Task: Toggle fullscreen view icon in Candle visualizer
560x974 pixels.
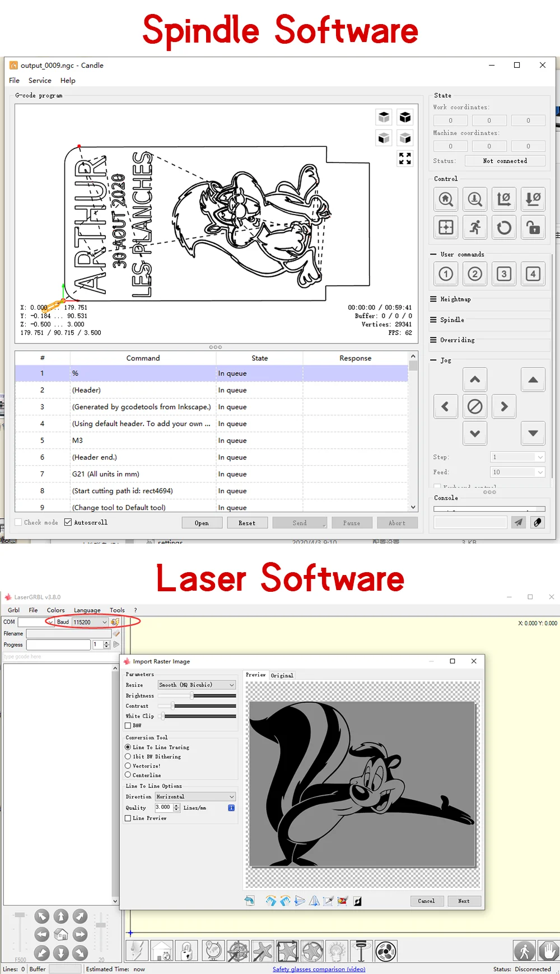Action: tap(405, 159)
